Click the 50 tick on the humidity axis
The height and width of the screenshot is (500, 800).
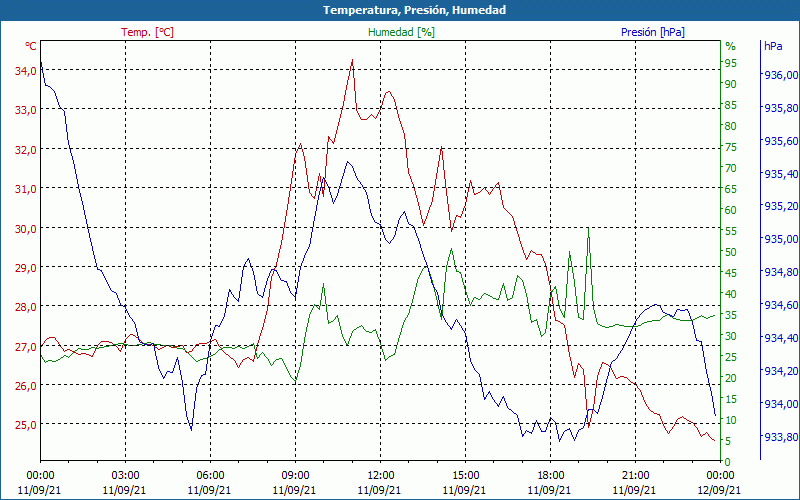[731, 252]
